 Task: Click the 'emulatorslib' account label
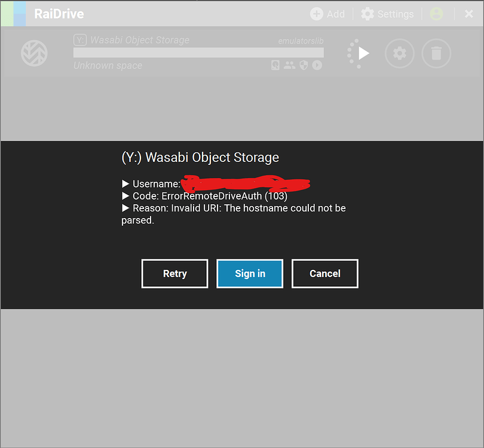click(301, 41)
